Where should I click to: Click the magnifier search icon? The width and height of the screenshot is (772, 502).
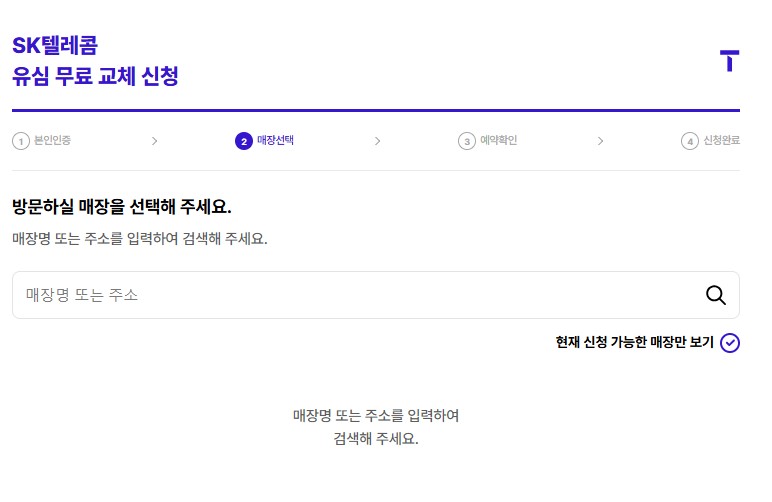pyautogui.click(x=715, y=295)
